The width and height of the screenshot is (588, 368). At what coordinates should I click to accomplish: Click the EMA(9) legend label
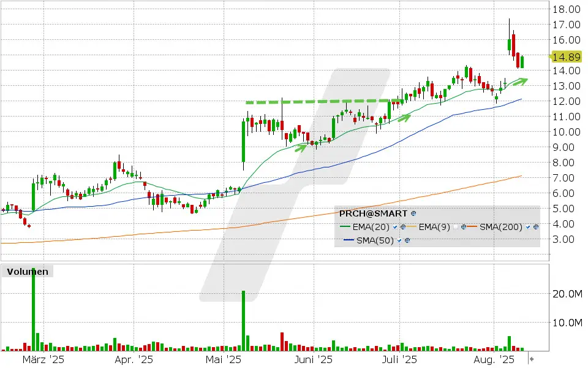click(434, 227)
